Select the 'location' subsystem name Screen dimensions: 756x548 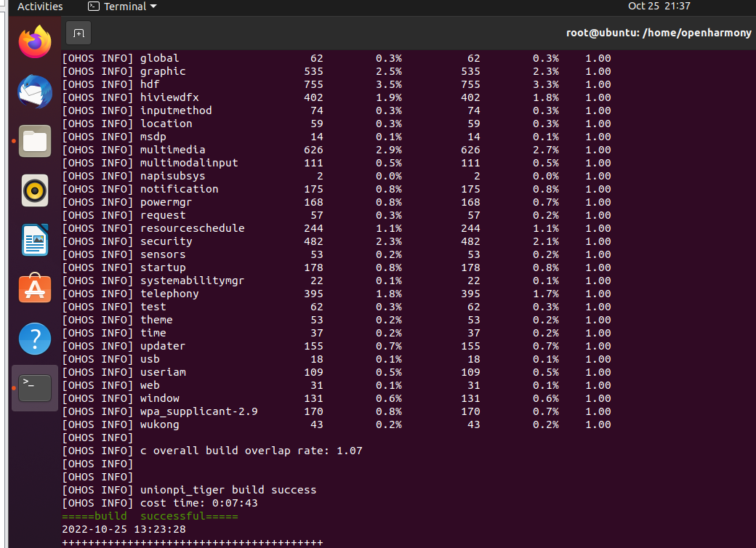(166, 124)
